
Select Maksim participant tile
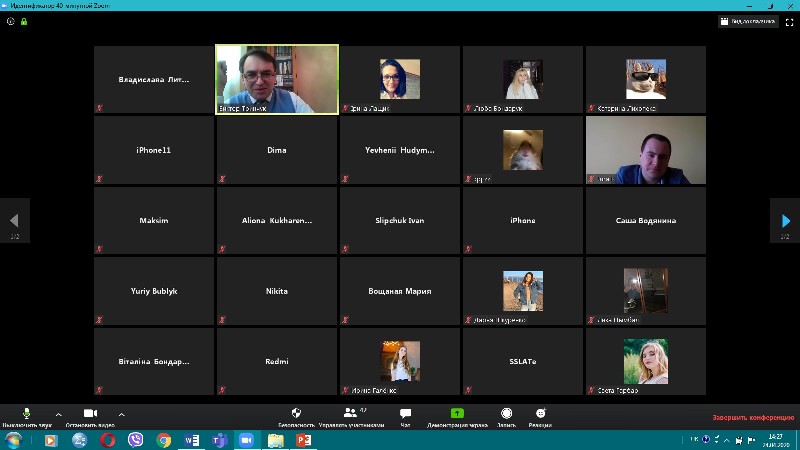154,220
